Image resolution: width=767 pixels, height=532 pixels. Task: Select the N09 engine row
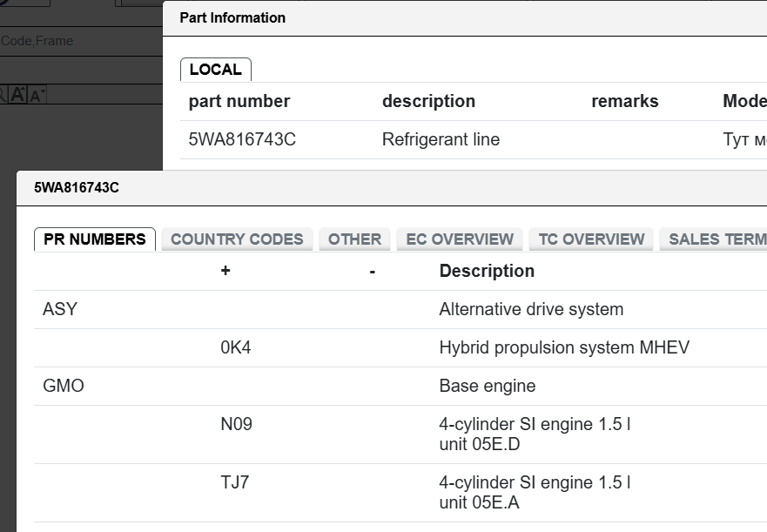pos(400,434)
